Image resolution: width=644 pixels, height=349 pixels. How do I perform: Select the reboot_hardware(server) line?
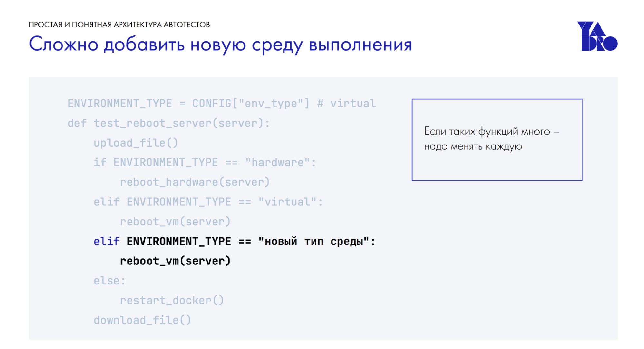(x=195, y=182)
